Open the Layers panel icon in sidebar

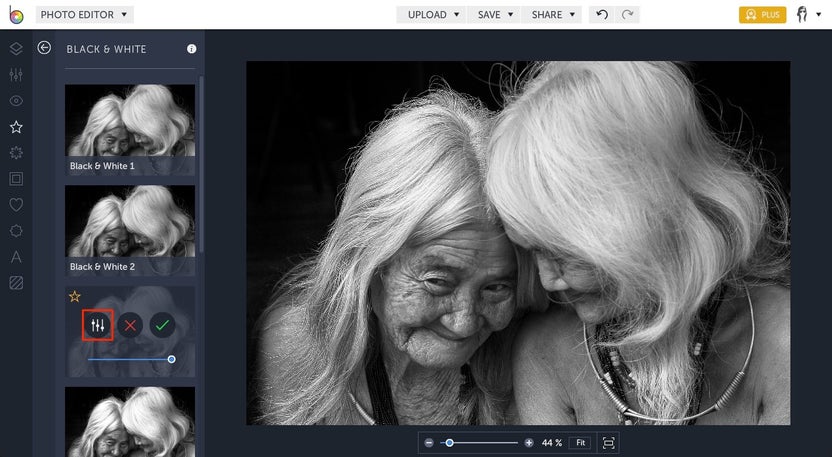click(x=16, y=48)
